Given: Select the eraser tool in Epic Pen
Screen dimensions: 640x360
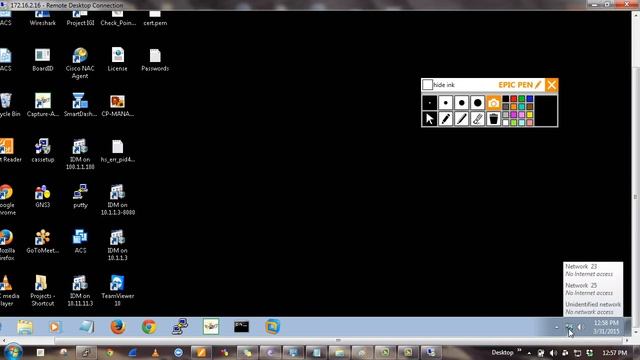Looking at the screenshot, I should (477, 119).
